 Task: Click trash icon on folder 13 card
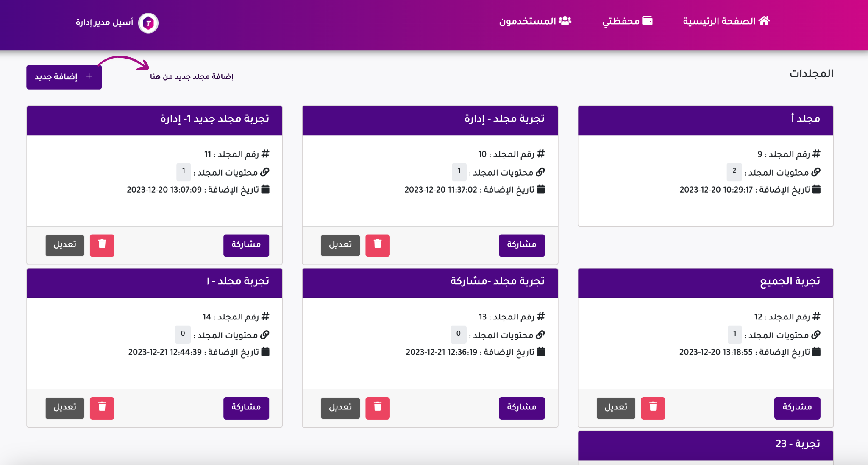377,408
